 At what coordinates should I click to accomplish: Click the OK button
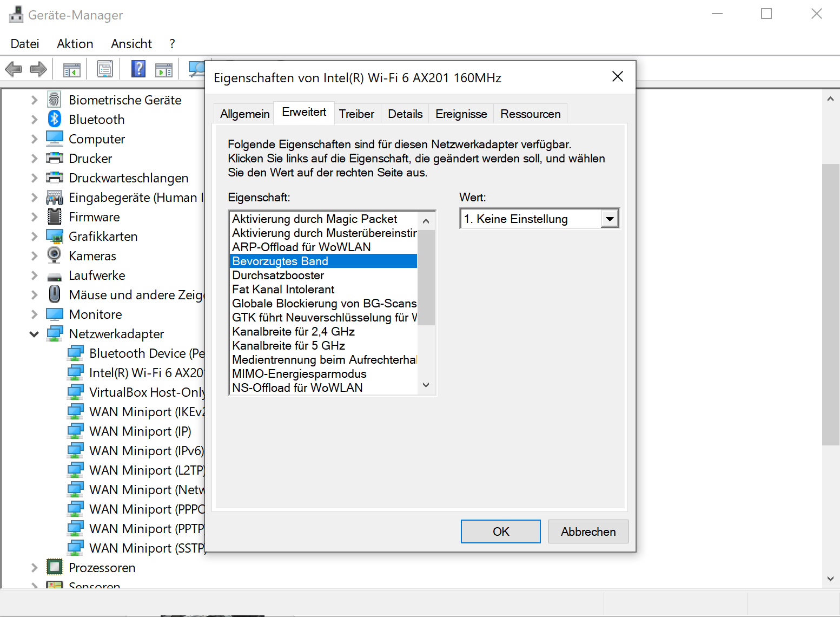[x=501, y=531]
